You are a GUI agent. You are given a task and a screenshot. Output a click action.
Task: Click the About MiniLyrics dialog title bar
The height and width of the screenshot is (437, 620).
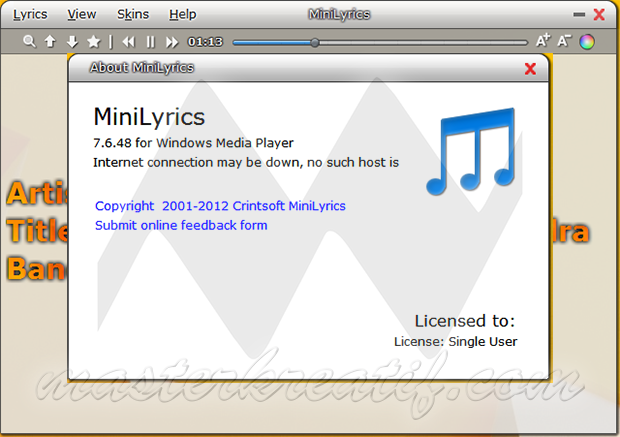(308, 68)
